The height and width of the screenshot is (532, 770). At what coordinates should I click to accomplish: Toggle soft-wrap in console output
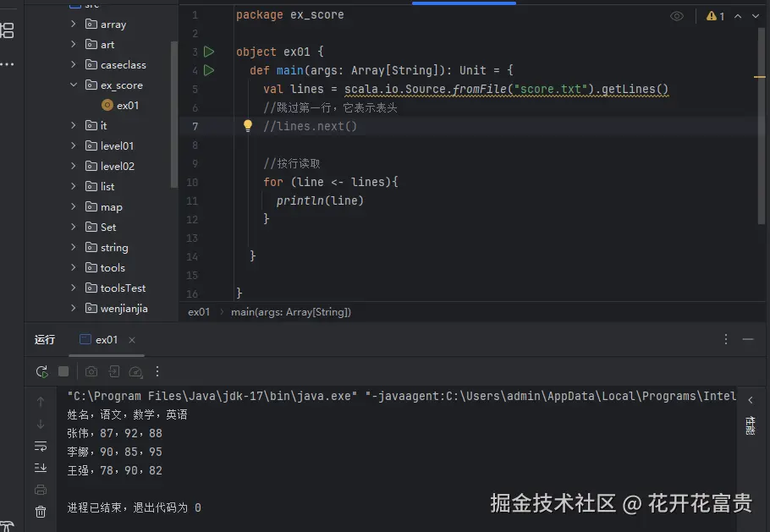point(41,446)
